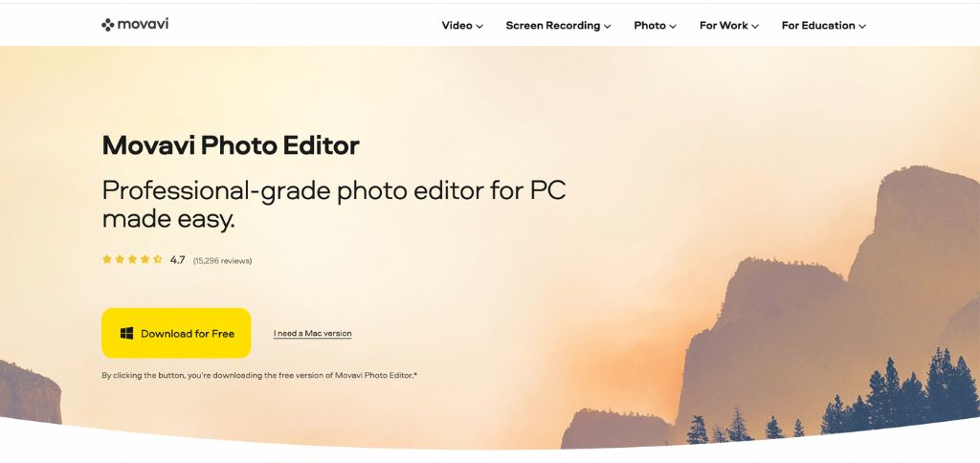Click the Movavi dots logo icon
Image resolution: width=980 pixels, height=463 pixels.
[108, 25]
